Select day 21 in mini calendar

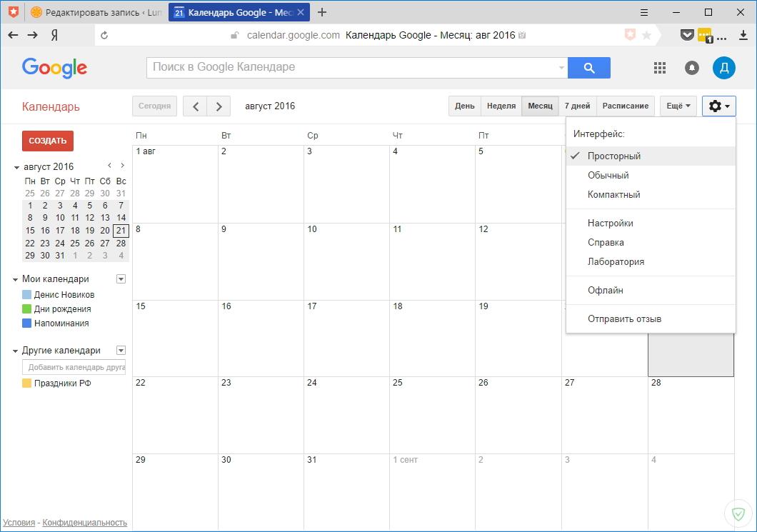(121, 231)
